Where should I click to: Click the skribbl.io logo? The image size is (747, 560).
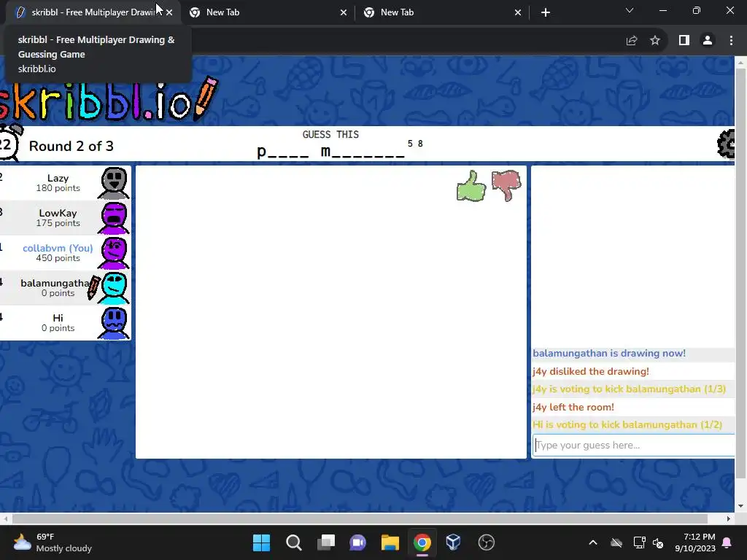point(109,100)
